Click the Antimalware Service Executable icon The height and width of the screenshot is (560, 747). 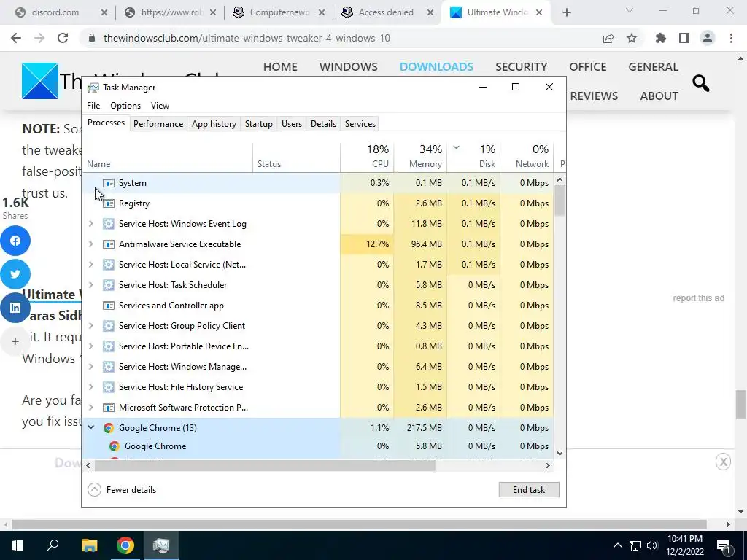[109, 244]
